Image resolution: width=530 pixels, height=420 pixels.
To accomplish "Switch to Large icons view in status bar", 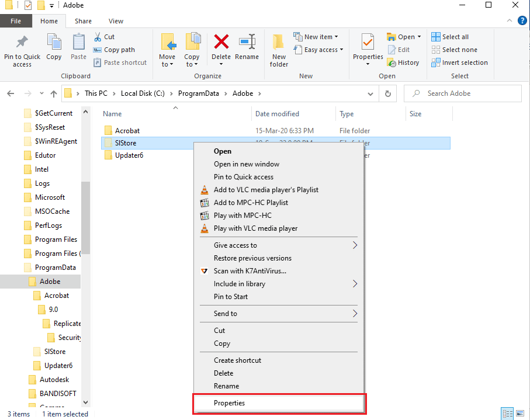I will [520, 414].
